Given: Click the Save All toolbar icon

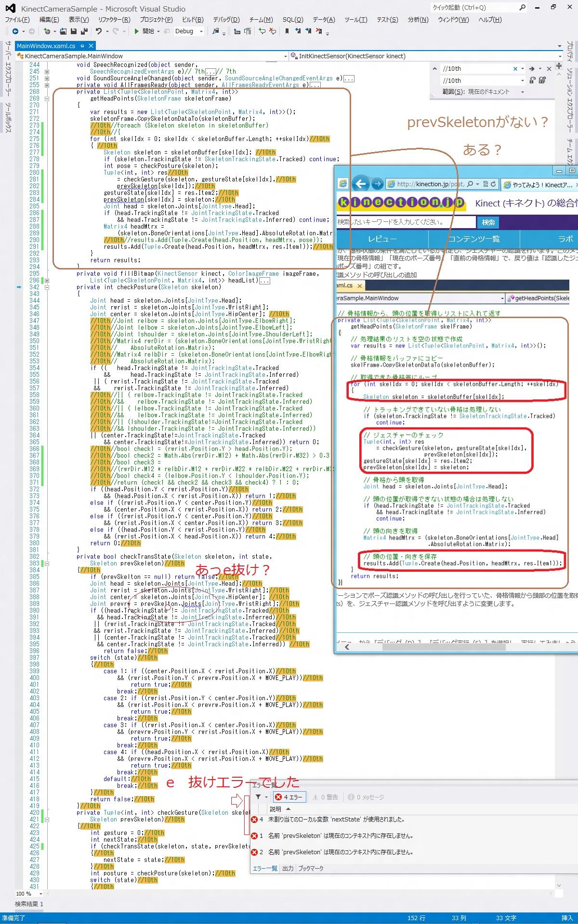Looking at the screenshot, I should [84, 31].
